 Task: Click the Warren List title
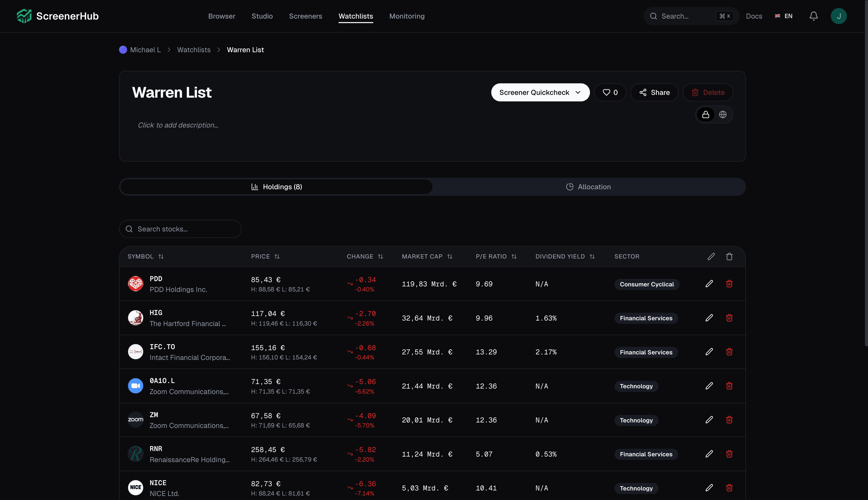(172, 92)
